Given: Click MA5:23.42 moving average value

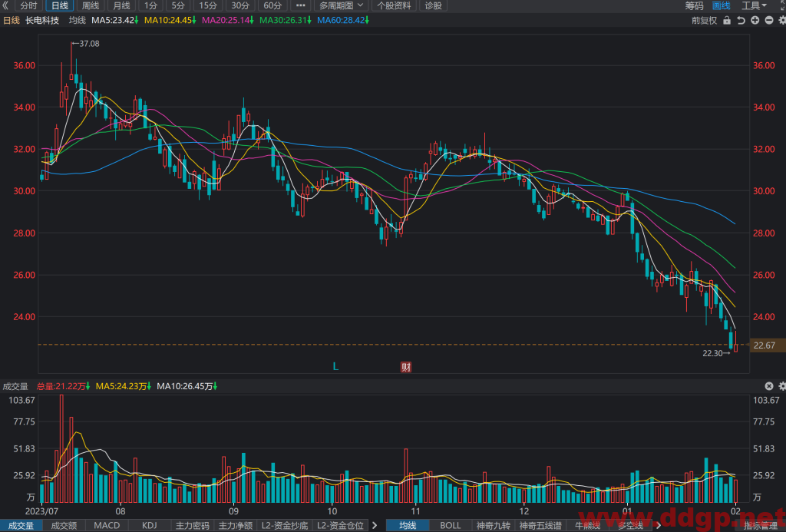Looking at the screenshot, I should pos(115,21).
